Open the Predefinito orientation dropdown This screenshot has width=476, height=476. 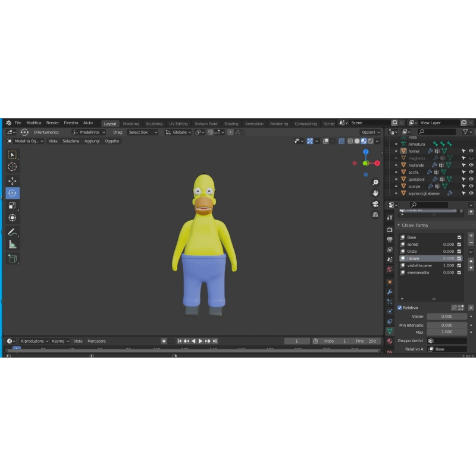point(89,132)
